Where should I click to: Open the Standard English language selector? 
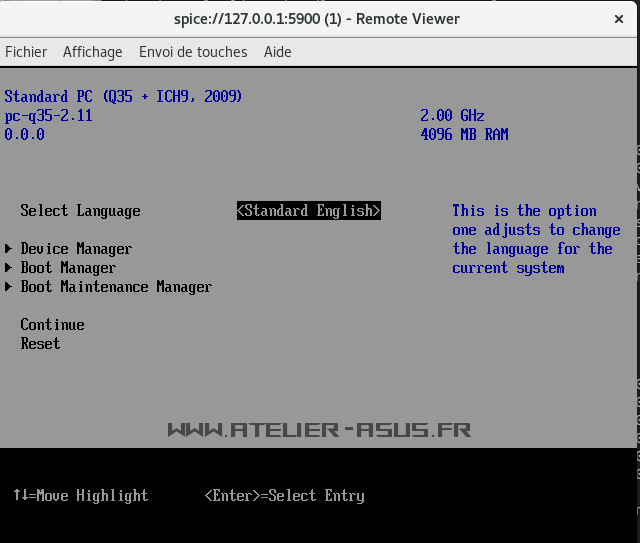coord(309,211)
